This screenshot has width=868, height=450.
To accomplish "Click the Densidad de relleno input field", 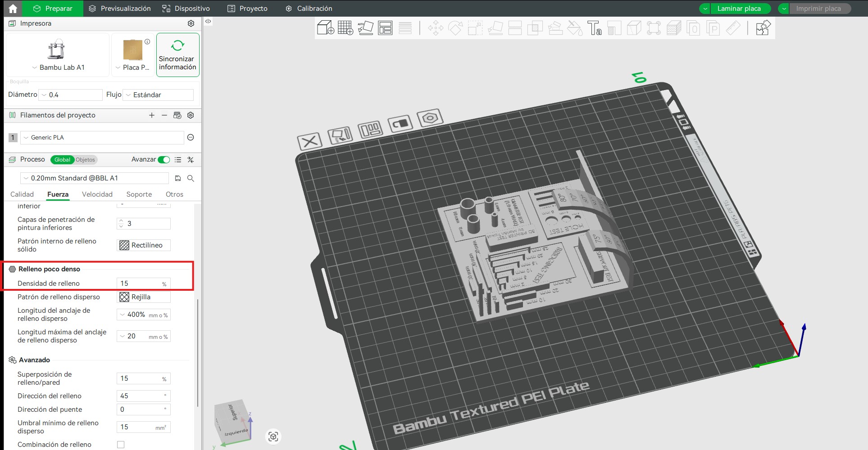I will [x=140, y=283].
